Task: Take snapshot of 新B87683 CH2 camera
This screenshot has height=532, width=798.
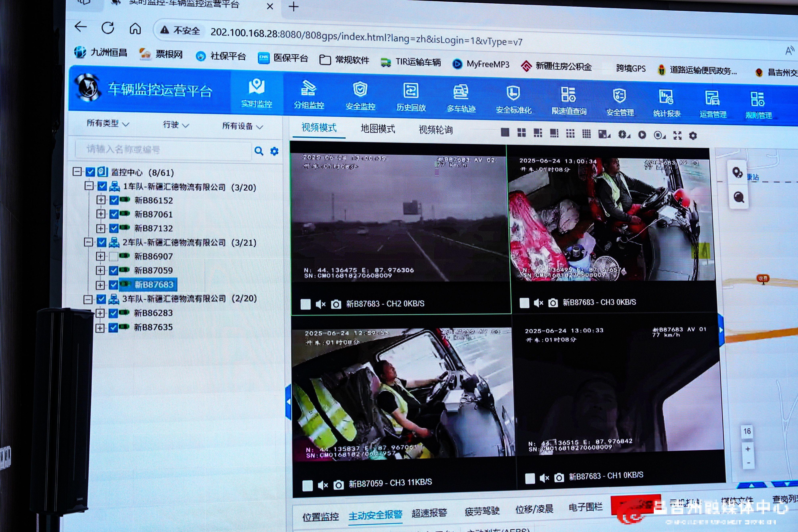Action: pos(336,304)
